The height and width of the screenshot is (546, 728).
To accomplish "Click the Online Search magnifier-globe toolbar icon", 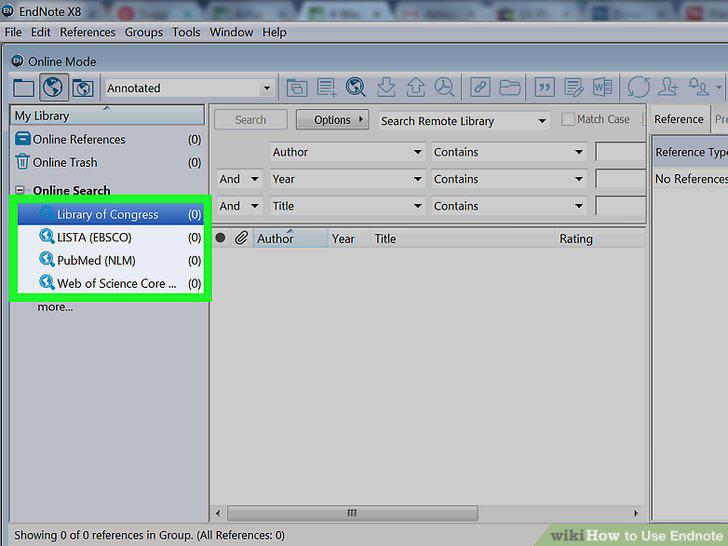I will coord(356,87).
